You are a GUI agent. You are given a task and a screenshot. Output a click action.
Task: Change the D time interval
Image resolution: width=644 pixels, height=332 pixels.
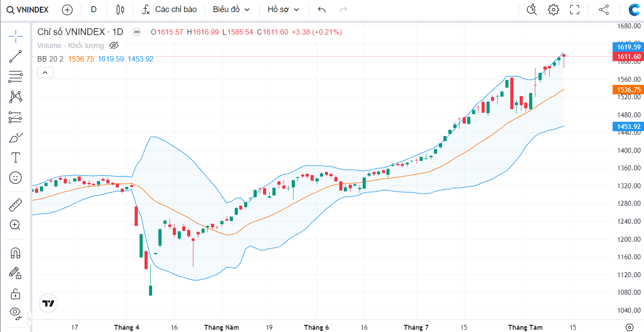coord(94,9)
